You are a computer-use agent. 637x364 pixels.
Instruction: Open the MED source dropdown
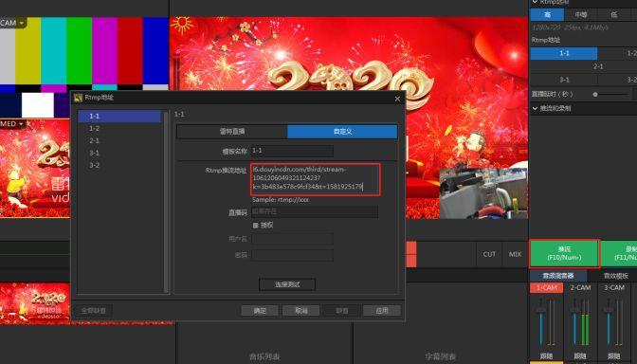(x=20, y=123)
